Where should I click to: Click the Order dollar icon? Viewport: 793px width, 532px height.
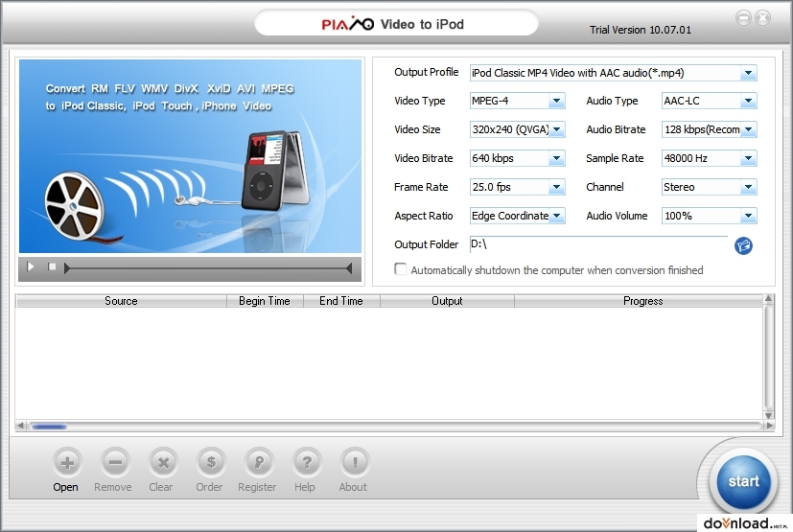click(x=211, y=462)
